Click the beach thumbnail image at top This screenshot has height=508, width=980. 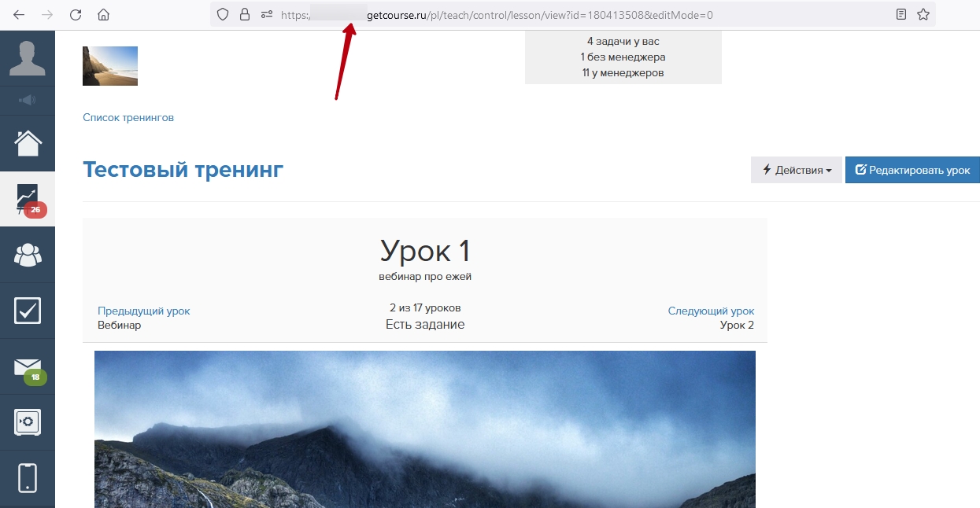pos(110,66)
